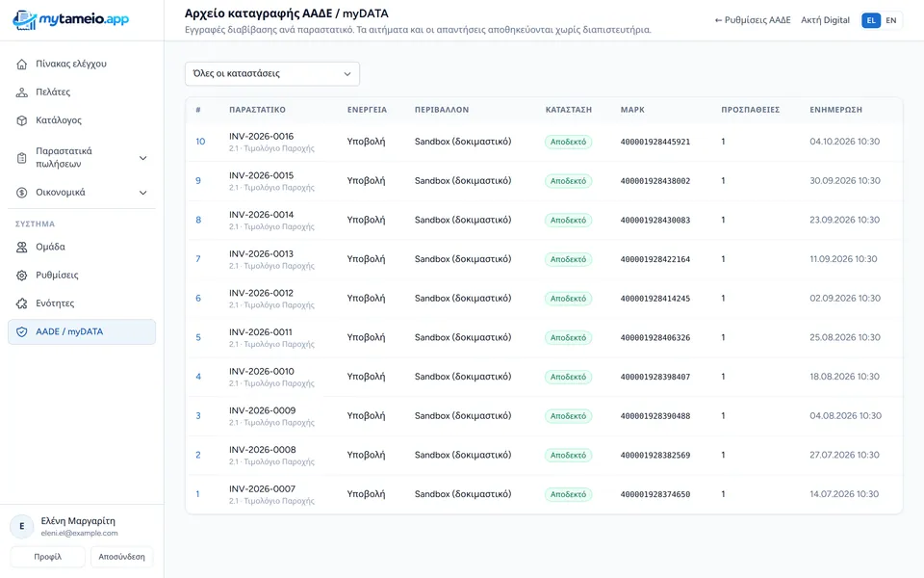Open Ενότητες in the sidebar
Image resolution: width=924 pixels, height=578 pixels.
coord(81,303)
